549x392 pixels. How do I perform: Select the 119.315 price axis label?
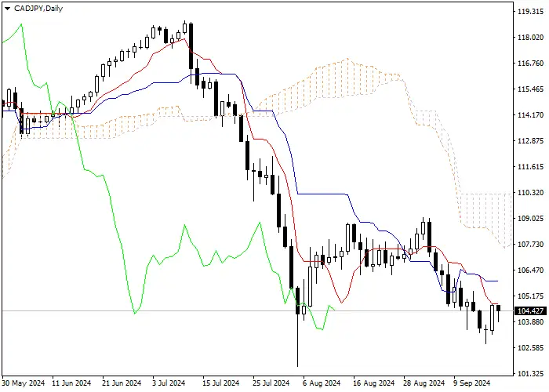(x=530, y=12)
